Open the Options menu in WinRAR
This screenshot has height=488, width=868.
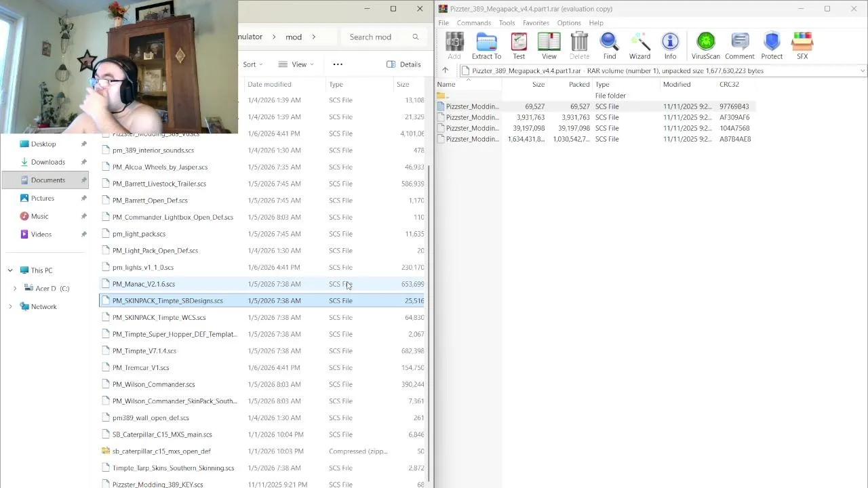coord(569,23)
